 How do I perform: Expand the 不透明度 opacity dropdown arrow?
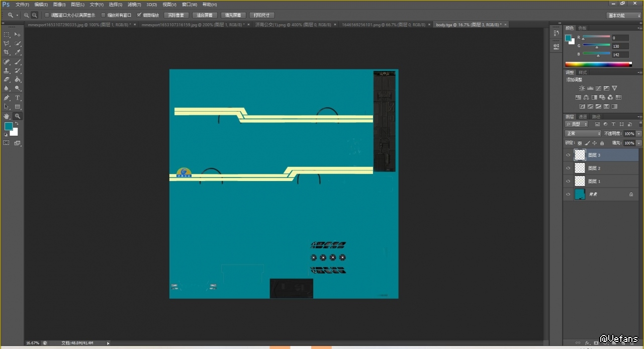click(x=638, y=134)
